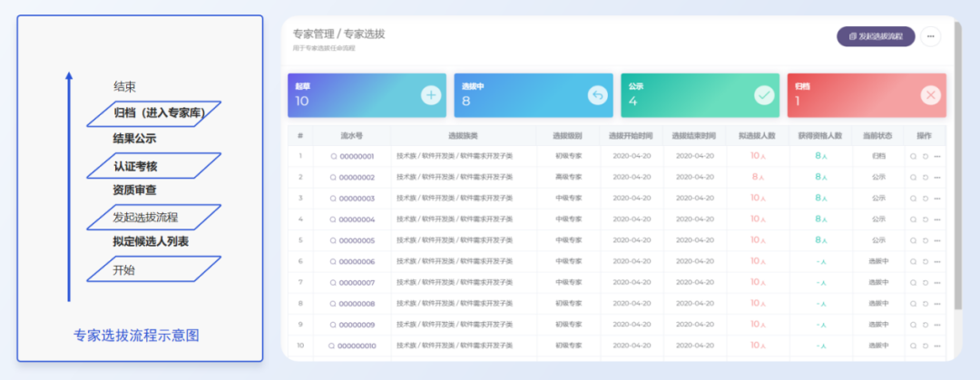
Task: Click the view magnifier icon in row 00000005 操作 column
Action: (913, 240)
